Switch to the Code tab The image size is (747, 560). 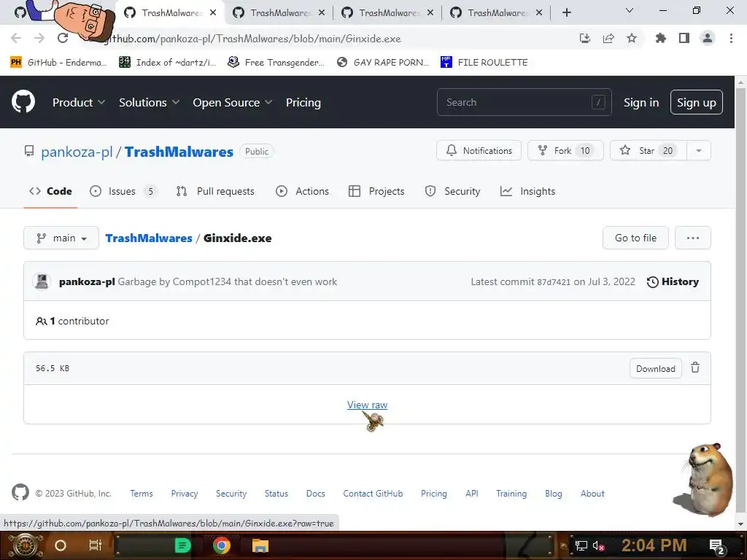point(50,191)
